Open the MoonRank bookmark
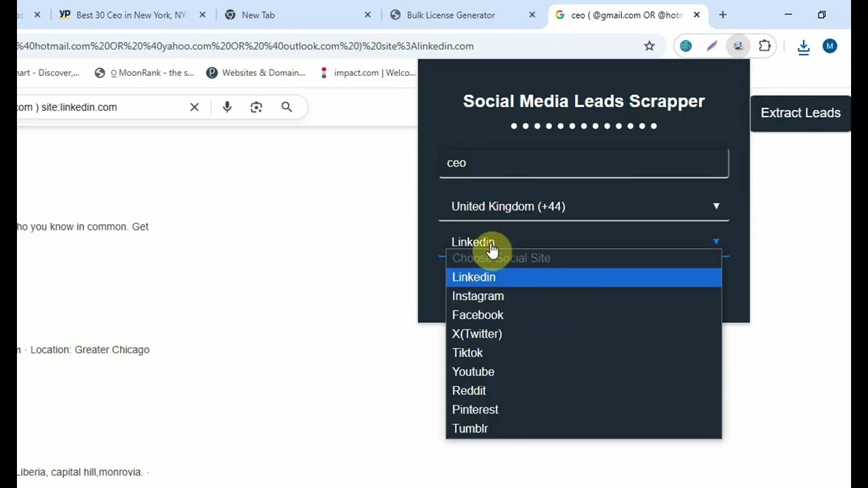The width and height of the screenshot is (868, 488). pos(144,73)
